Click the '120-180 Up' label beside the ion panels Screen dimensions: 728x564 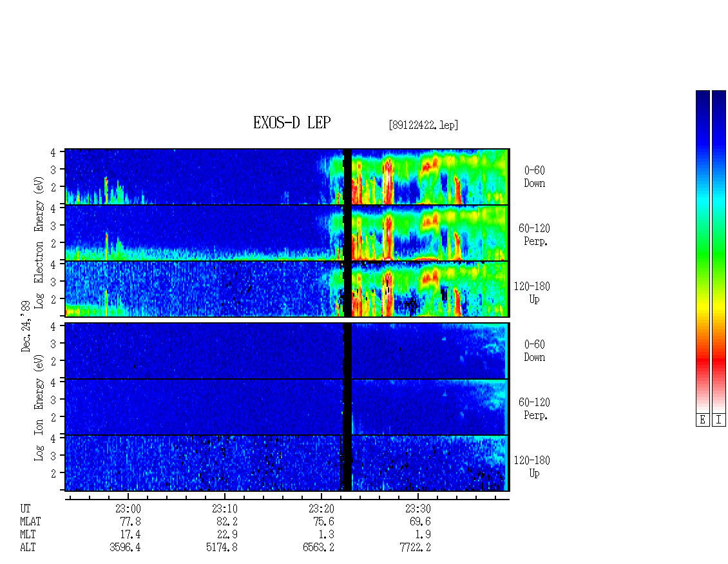(532, 467)
